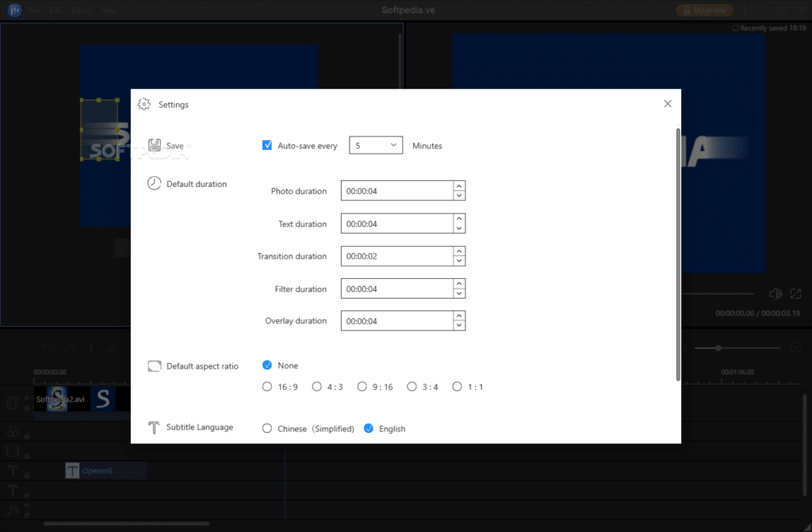Click the Overlay duration input field

pyautogui.click(x=396, y=321)
